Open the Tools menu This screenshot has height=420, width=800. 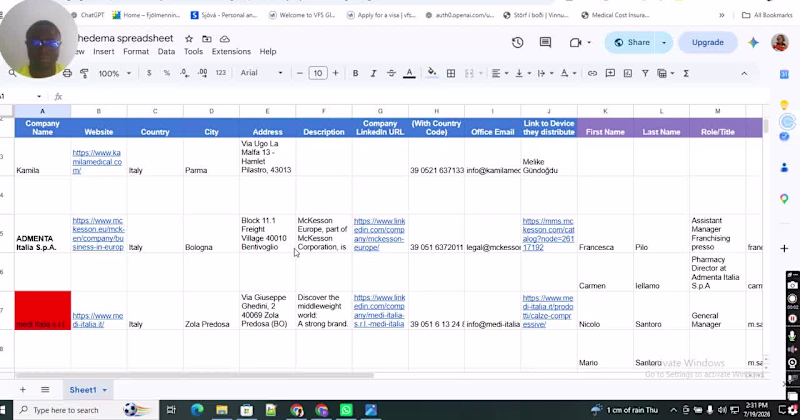[193, 52]
